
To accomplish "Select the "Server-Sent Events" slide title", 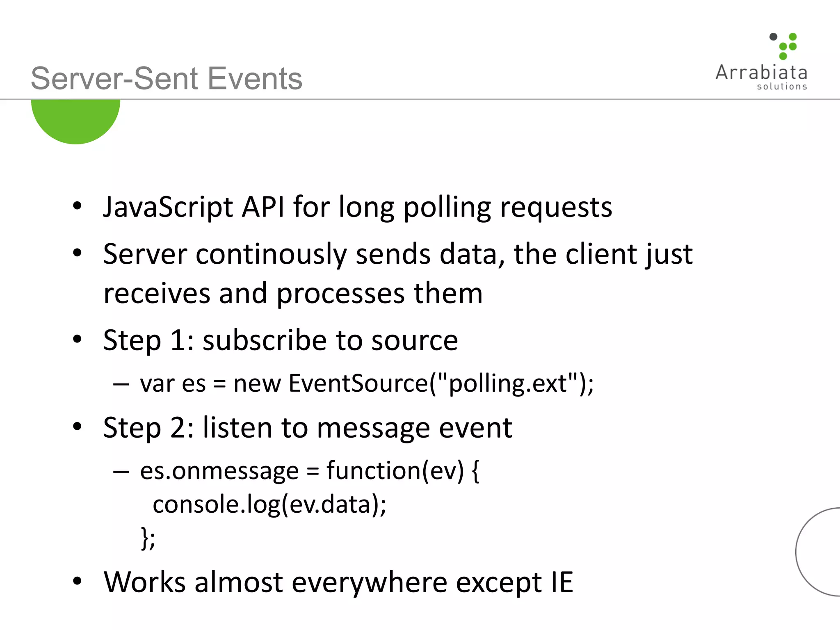I will pos(167,78).
